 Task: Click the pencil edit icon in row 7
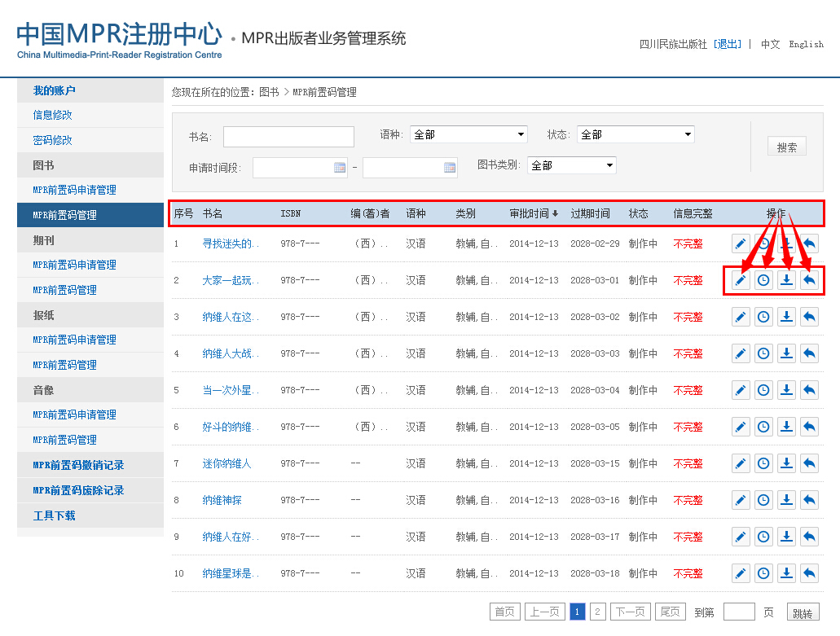click(741, 463)
